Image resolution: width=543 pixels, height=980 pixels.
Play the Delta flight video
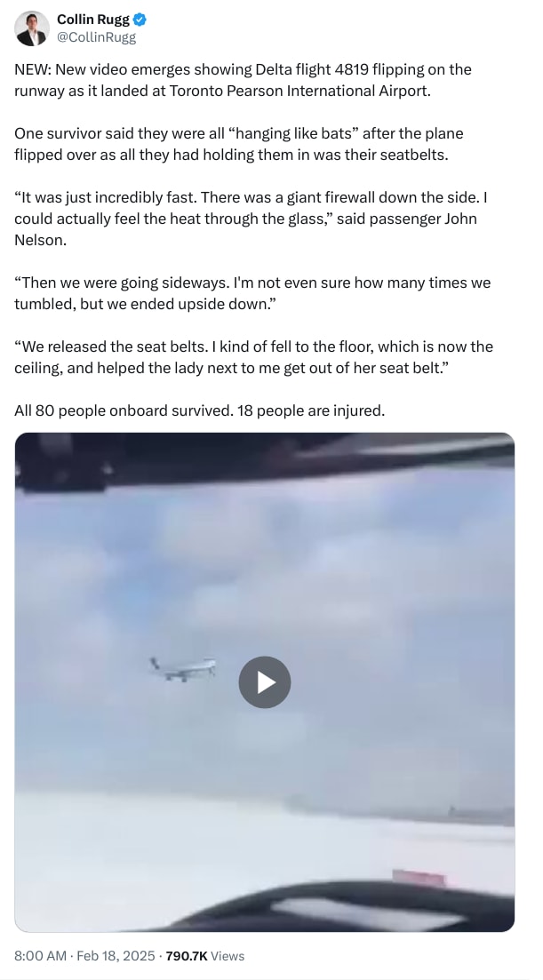264,681
